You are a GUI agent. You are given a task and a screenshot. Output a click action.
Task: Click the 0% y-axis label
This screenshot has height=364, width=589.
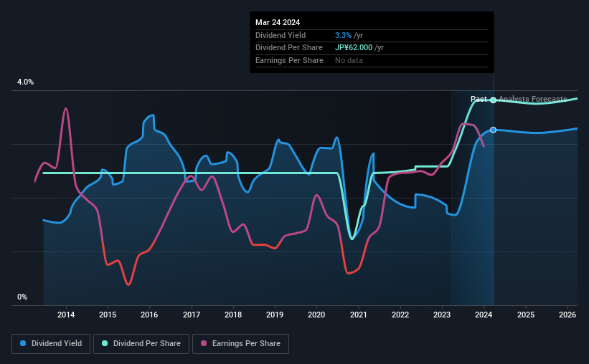pyautogui.click(x=22, y=297)
